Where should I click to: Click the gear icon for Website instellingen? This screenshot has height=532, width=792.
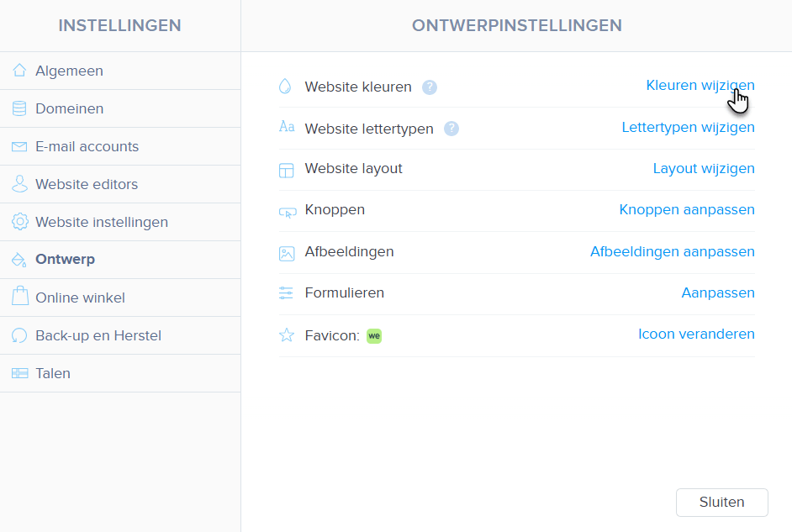point(19,222)
